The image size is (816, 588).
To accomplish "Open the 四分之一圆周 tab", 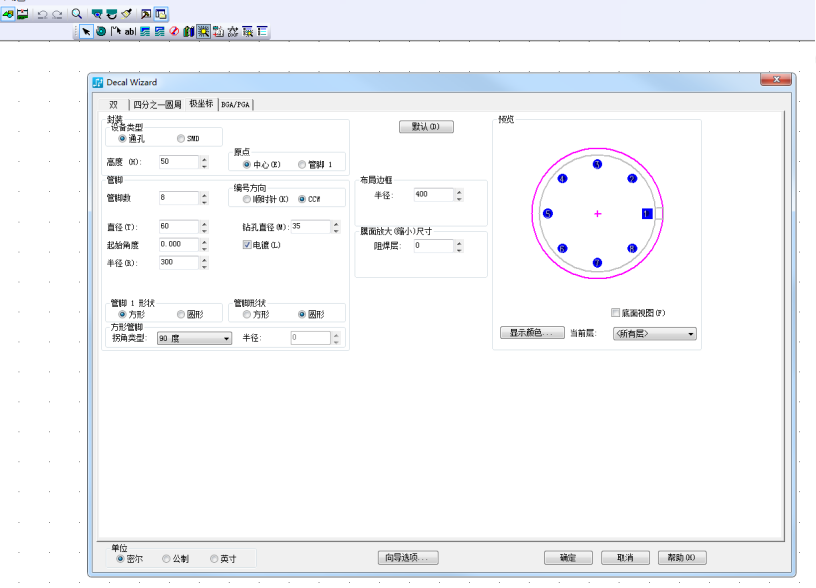I will (157, 105).
